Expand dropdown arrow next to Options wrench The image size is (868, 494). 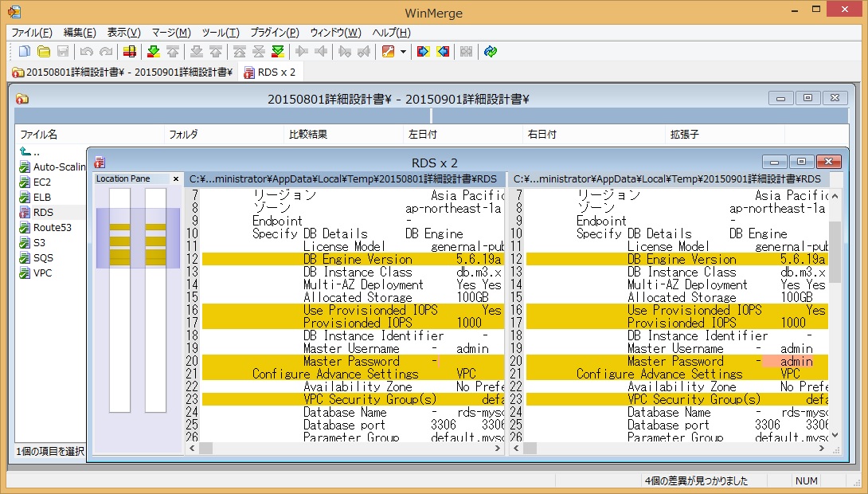403,52
